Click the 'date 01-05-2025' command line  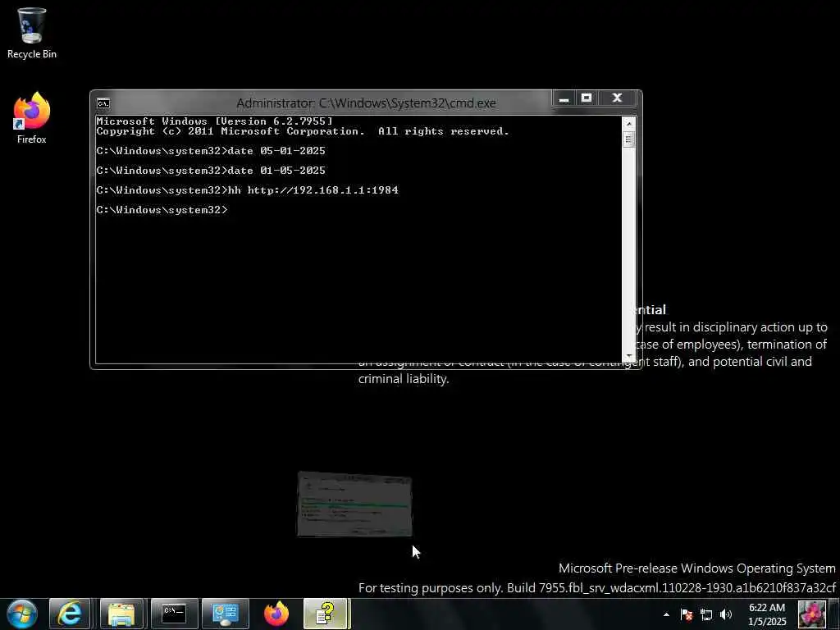211,171
